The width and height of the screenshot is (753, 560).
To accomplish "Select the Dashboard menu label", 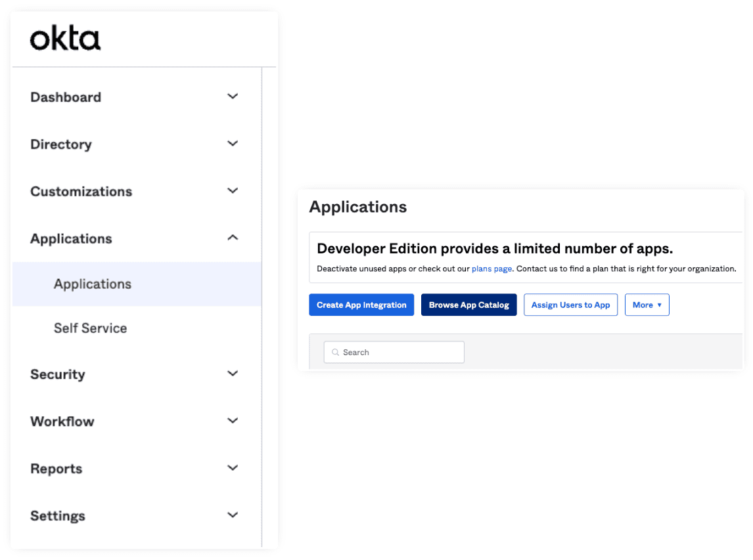I will coord(66,97).
